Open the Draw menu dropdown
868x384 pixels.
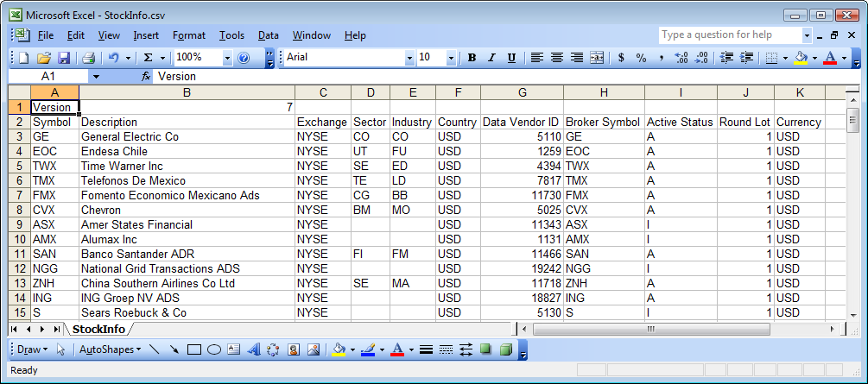coord(32,349)
